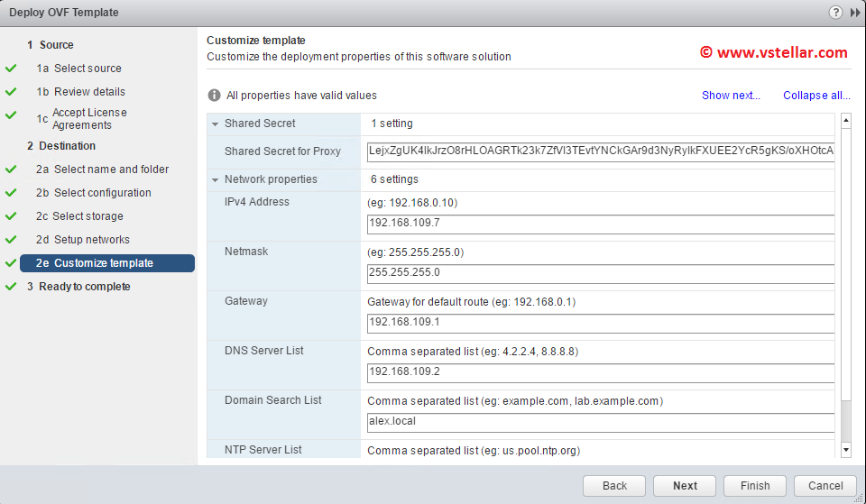Click green checkmark beside Ready to complete
This screenshot has height=504, width=866.
tap(11, 287)
